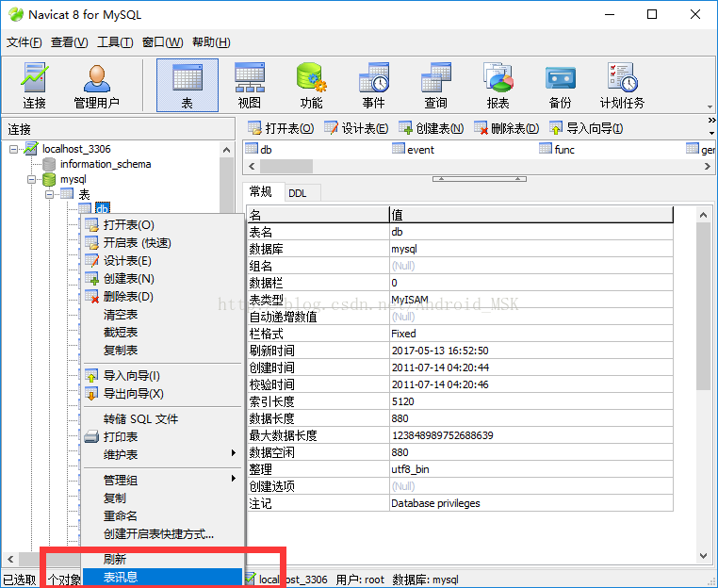Open the 连接 (Connection) toolbar icon
Screen dimensions: 718x588
coord(34,85)
